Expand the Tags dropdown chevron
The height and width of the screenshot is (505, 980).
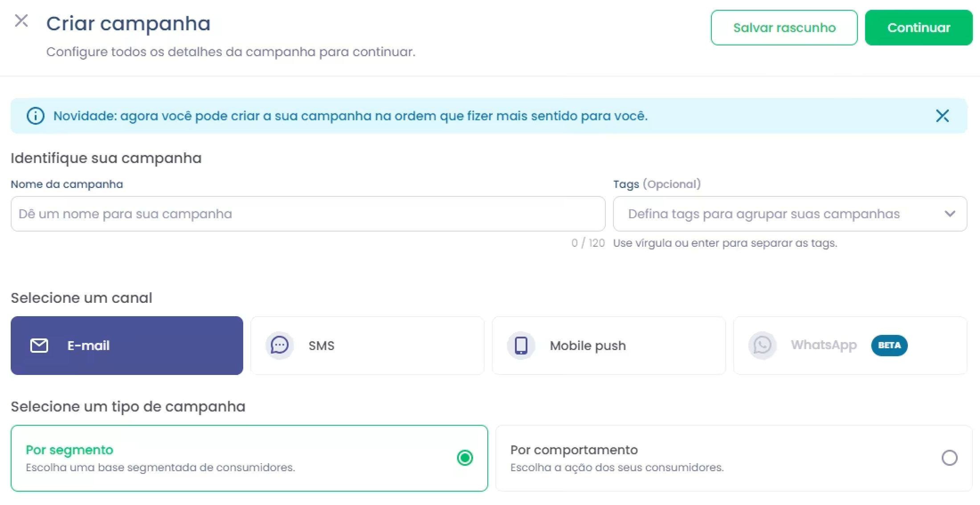pos(950,214)
